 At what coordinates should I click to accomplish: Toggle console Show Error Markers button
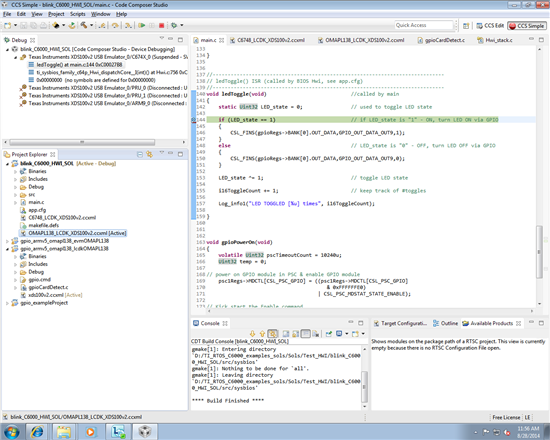(x=273, y=334)
